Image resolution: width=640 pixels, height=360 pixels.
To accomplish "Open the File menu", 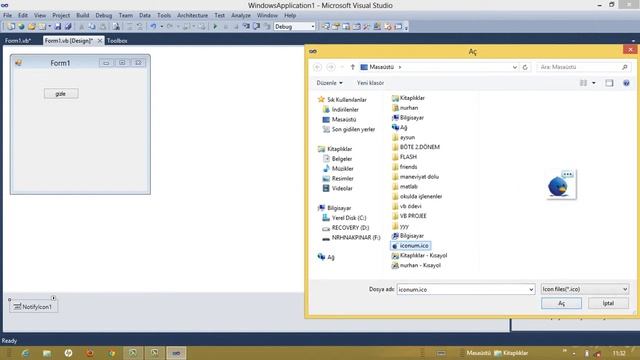I will (8, 15).
